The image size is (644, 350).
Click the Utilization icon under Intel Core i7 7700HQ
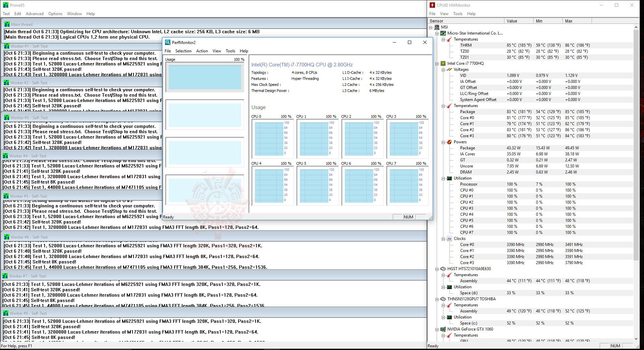449,178
